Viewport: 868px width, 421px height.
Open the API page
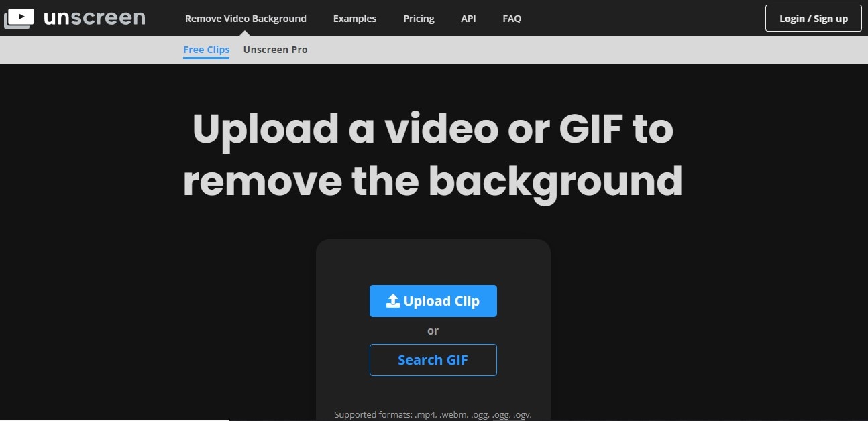pyautogui.click(x=468, y=19)
